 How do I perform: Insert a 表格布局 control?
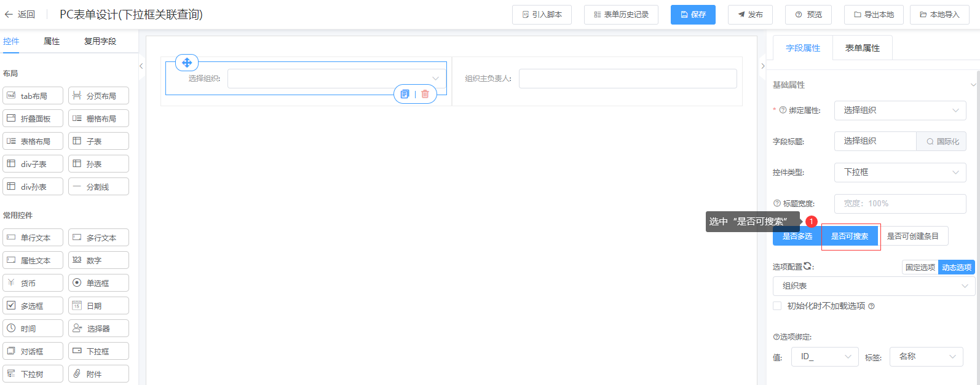click(x=33, y=141)
